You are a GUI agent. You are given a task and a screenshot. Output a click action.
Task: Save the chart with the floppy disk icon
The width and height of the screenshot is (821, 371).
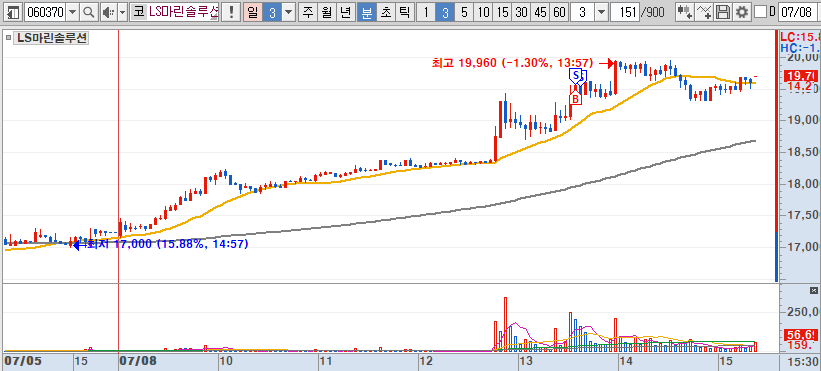click(723, 12)
